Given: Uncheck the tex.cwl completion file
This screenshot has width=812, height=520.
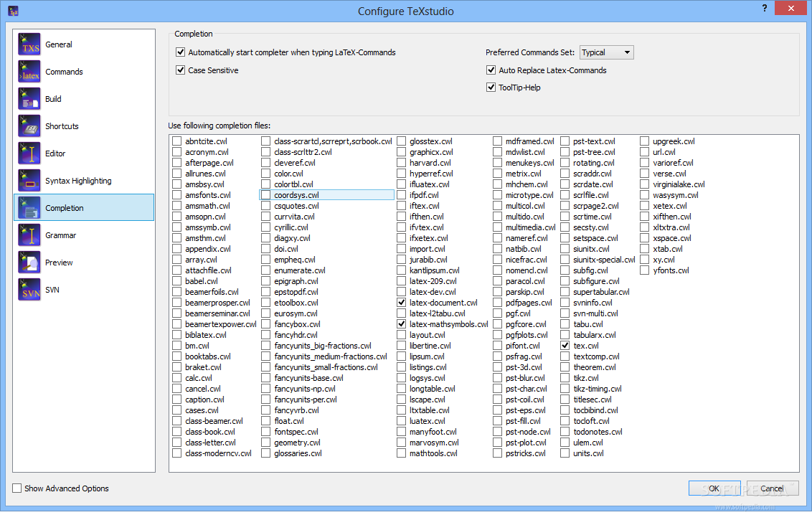Looking at the screenshot, I should click(565, 346).
